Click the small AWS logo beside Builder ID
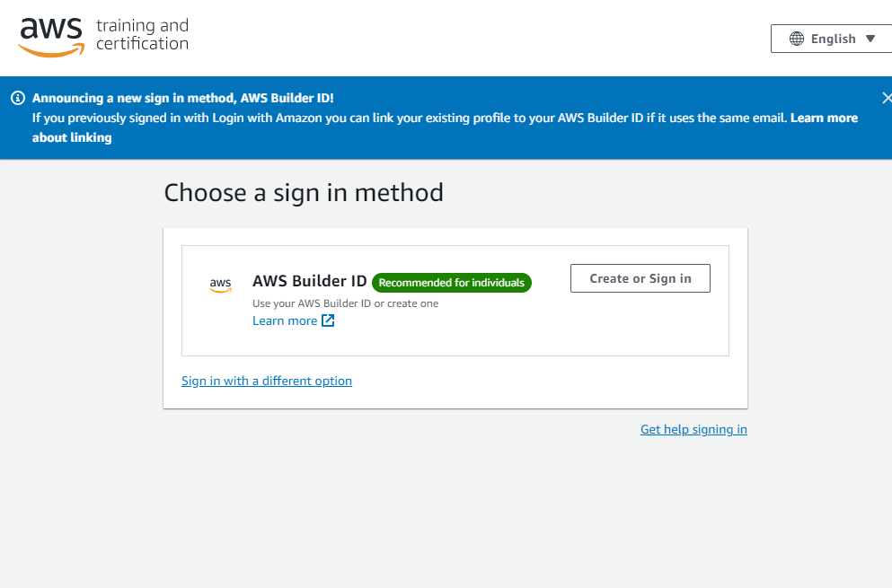The width and height of the screenshot is (892, 588). click(220, 285)
